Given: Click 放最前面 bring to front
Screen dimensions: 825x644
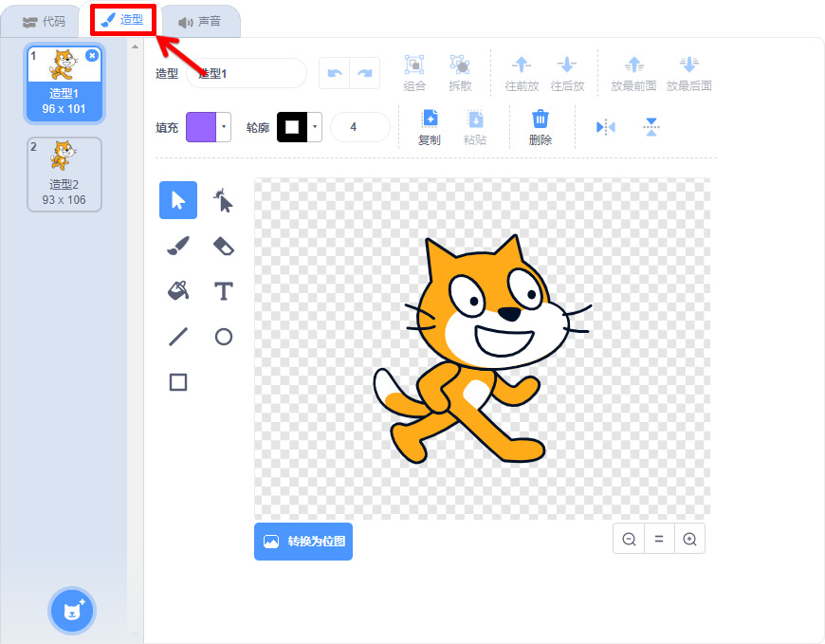Looking at the screenshot, I should (633, 73).
